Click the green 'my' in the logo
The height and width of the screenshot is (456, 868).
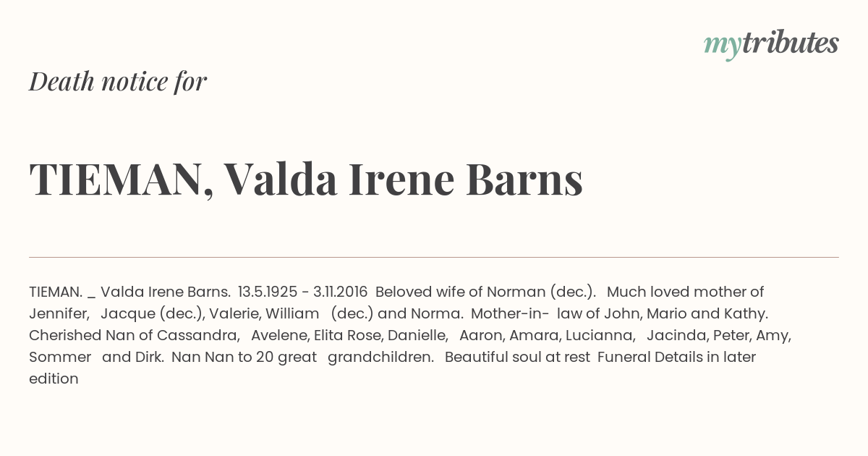722,46
